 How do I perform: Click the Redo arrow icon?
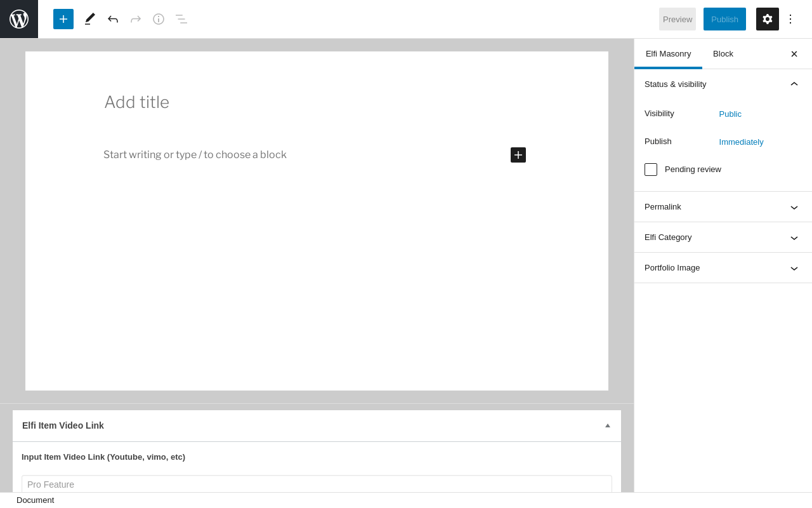click(x=136, y=19)
